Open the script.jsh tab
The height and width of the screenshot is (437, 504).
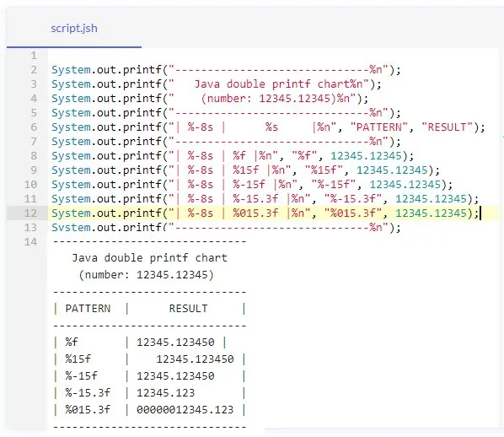(74, 29)
